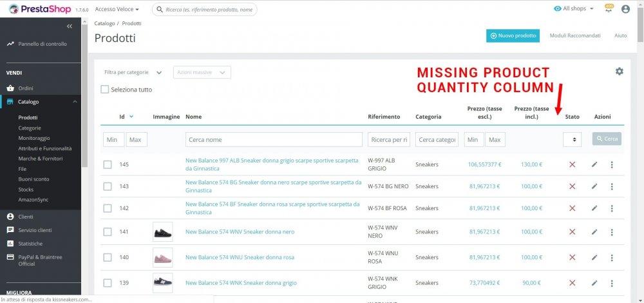Expand the Filtra per categorie dropdown
The width and height of the screenshot is (644, 303).
pyautogui.click(x=133, y=72)
